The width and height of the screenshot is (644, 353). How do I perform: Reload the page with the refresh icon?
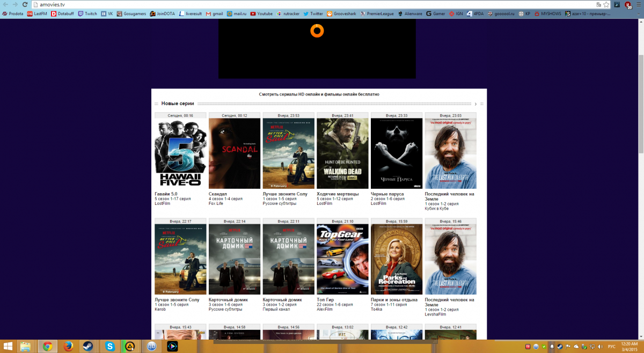pyautogui.click(x=25, y=4)
